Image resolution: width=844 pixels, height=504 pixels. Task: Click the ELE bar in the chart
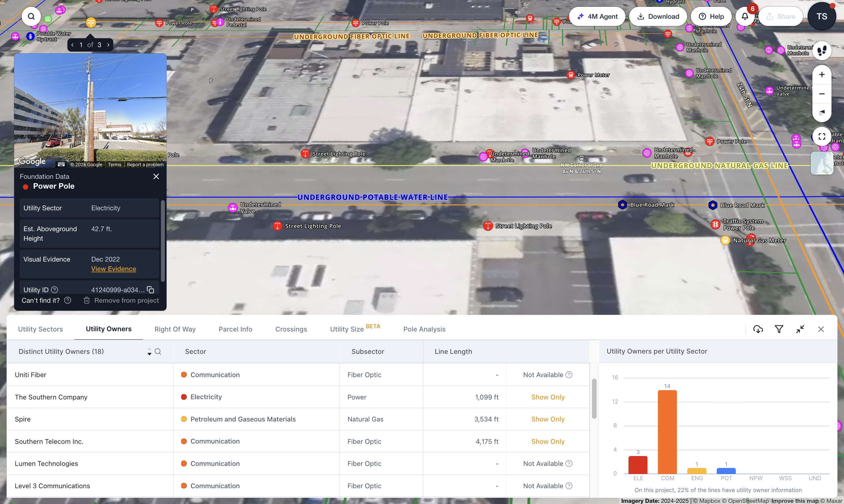pos(638,465)
